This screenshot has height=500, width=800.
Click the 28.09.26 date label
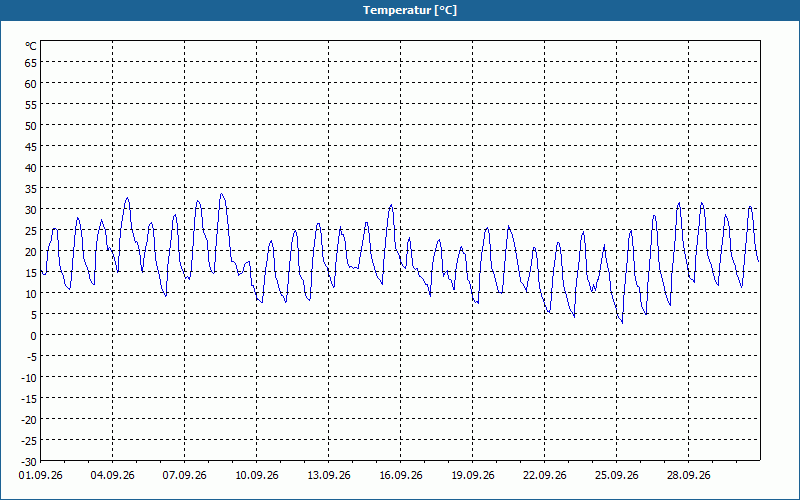(688, 475)
